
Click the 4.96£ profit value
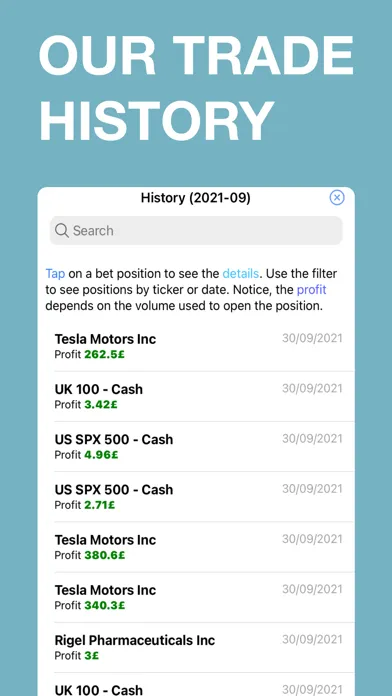(101, 455)
